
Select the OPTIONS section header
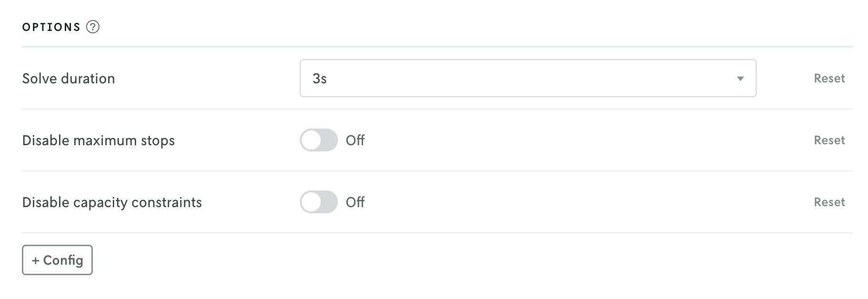[51, 27]
